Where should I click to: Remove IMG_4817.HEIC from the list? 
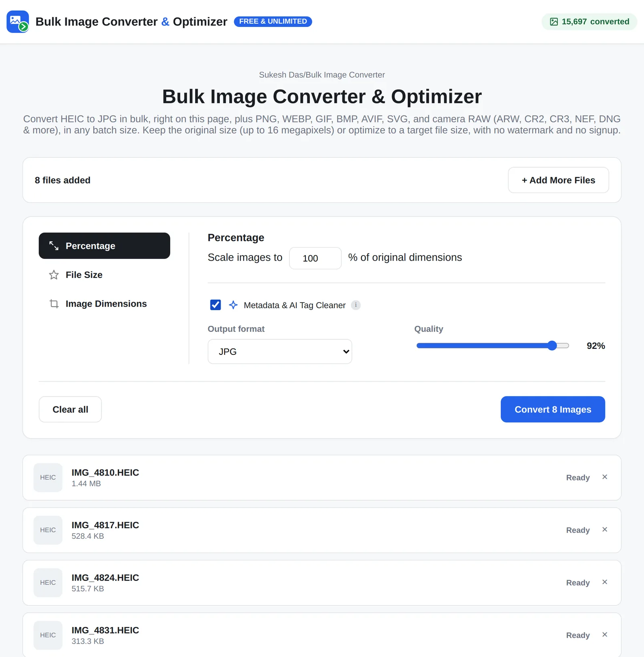pos(605,529)
